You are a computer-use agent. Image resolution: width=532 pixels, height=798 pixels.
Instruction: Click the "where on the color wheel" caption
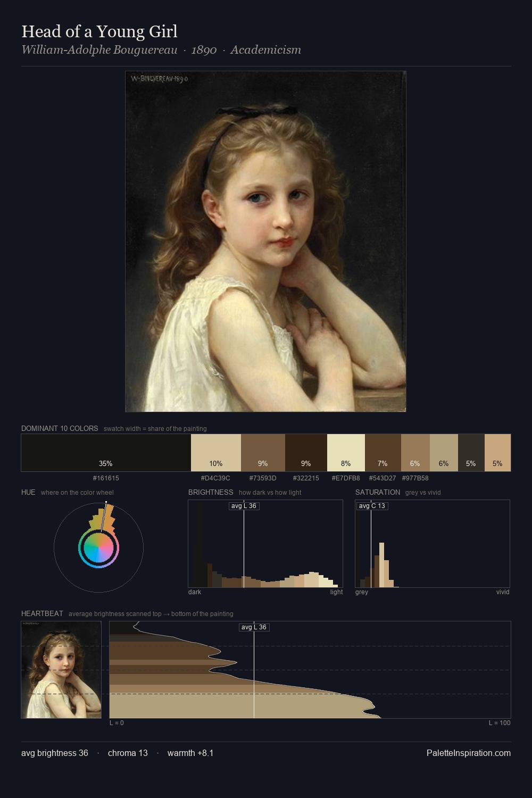(x=77, y=493)
